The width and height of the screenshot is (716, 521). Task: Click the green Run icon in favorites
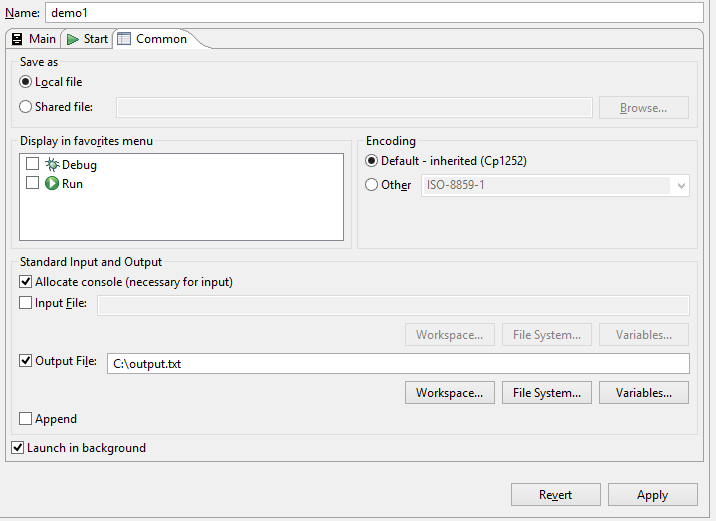(53, 184)
